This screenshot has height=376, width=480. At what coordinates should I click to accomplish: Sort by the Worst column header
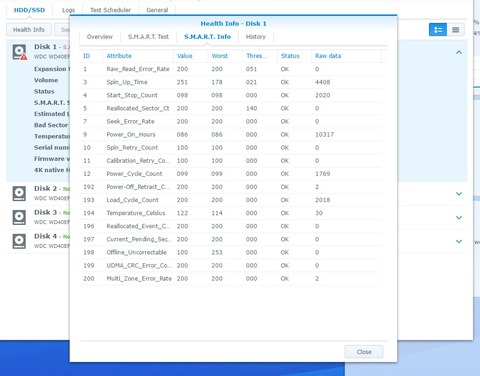[225, 56]
